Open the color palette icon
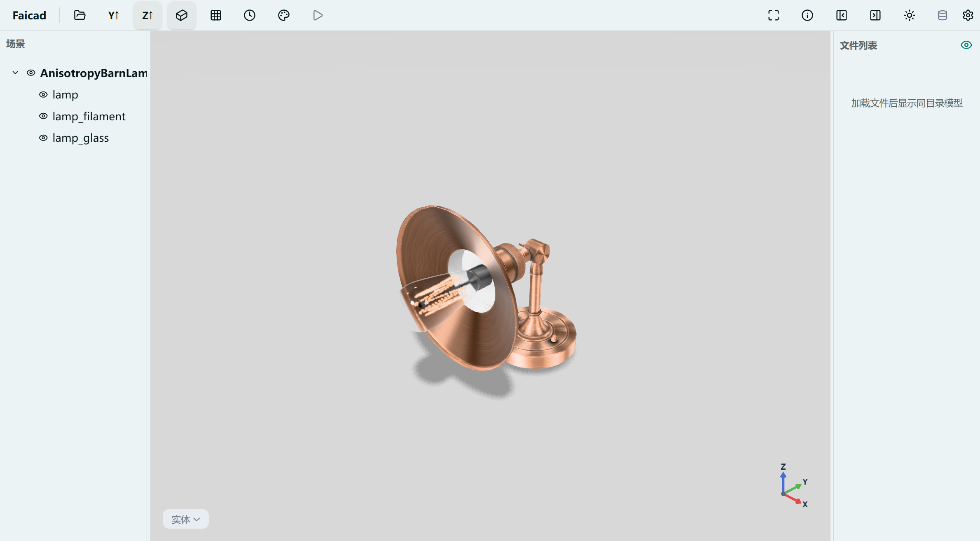Image resolution: width=980 pixels, height=541 pixels. click(284, 15)
